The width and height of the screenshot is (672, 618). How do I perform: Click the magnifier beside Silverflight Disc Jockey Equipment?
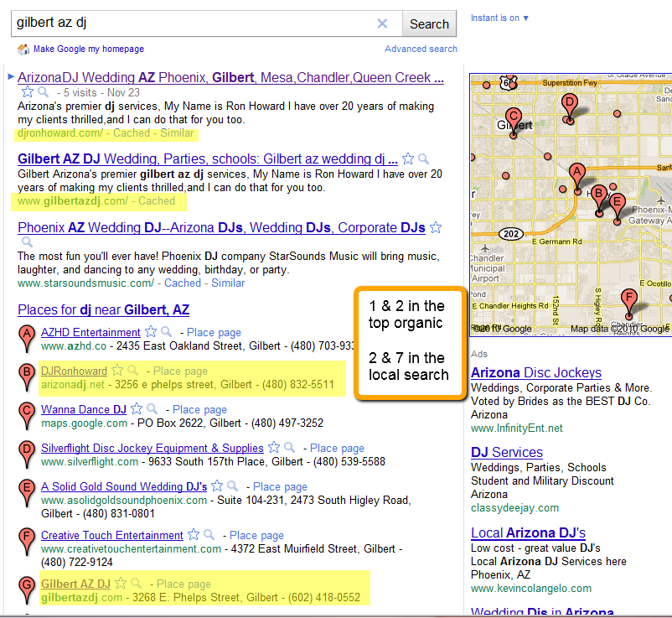click(290, 447)
